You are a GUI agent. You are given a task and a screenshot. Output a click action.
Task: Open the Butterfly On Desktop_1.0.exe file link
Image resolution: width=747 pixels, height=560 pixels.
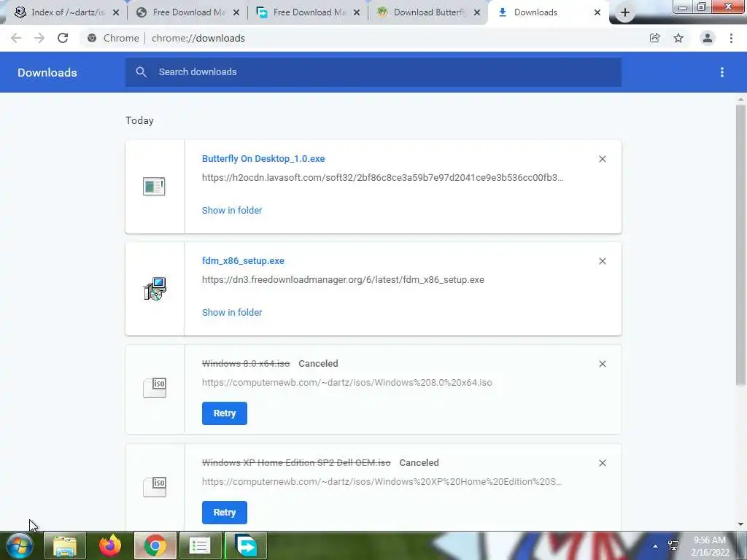point(263,158)
